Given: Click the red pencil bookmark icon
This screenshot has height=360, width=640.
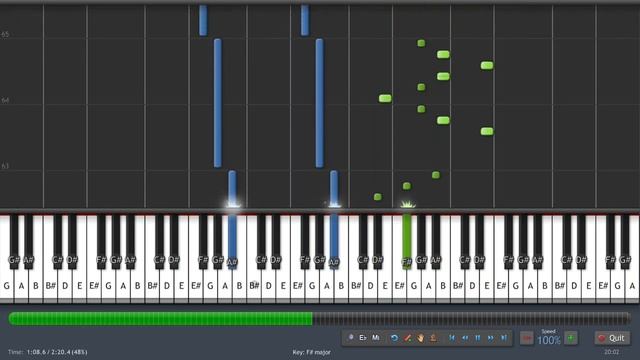Looking at the screenshot, I should point(407,338).
